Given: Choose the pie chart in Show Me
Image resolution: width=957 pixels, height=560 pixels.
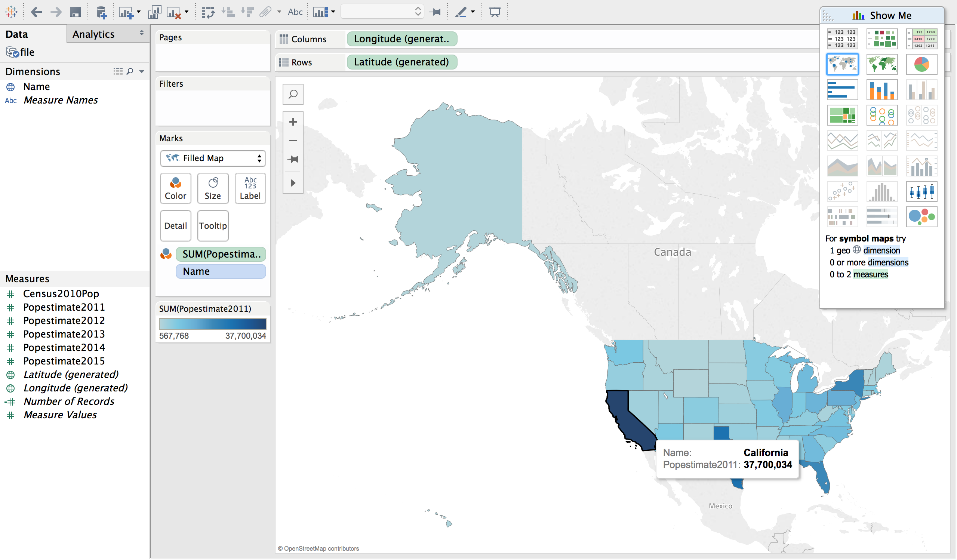Looking at the screenshot, I should (921, 64).
